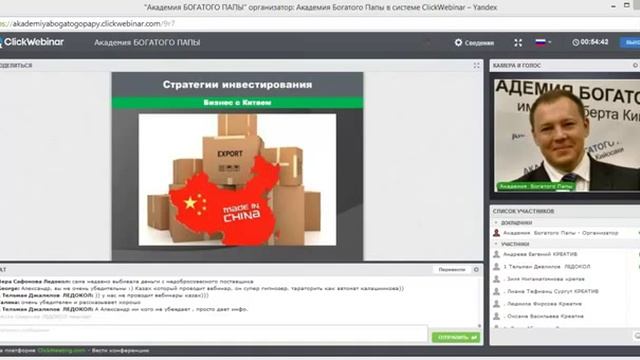Image resolution: width=640 pixels, height=360 pixels.
Task: Click the Камера и голос panel header
Action: (x=517, y=65)
